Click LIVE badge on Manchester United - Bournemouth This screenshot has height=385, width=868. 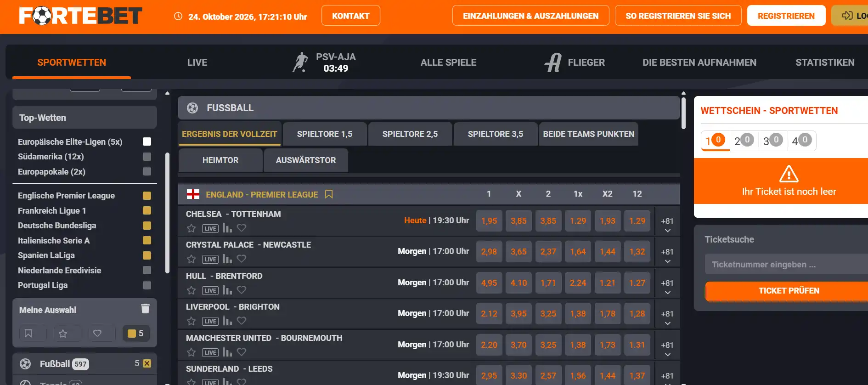click(210, 352)
